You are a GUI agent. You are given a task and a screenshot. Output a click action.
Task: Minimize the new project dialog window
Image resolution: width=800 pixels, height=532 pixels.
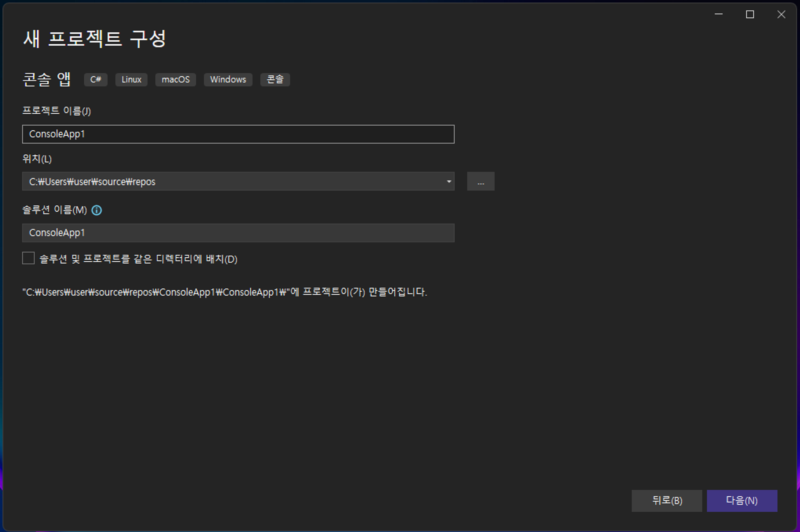719,14
